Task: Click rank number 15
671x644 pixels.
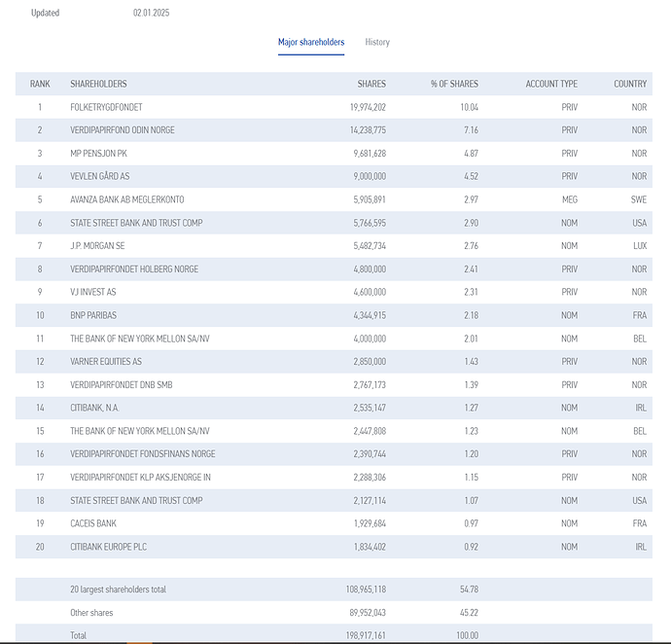Action: [40, 431]
